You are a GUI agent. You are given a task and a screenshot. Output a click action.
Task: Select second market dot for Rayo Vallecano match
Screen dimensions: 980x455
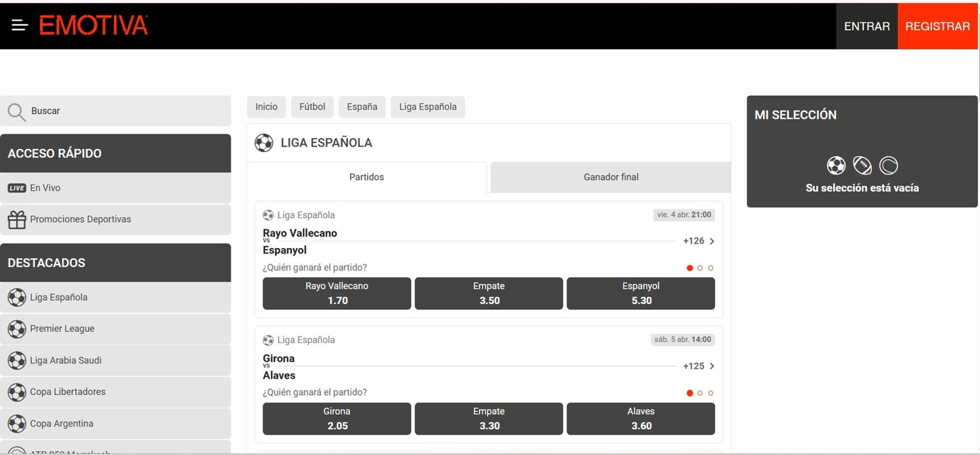(700, 268)
